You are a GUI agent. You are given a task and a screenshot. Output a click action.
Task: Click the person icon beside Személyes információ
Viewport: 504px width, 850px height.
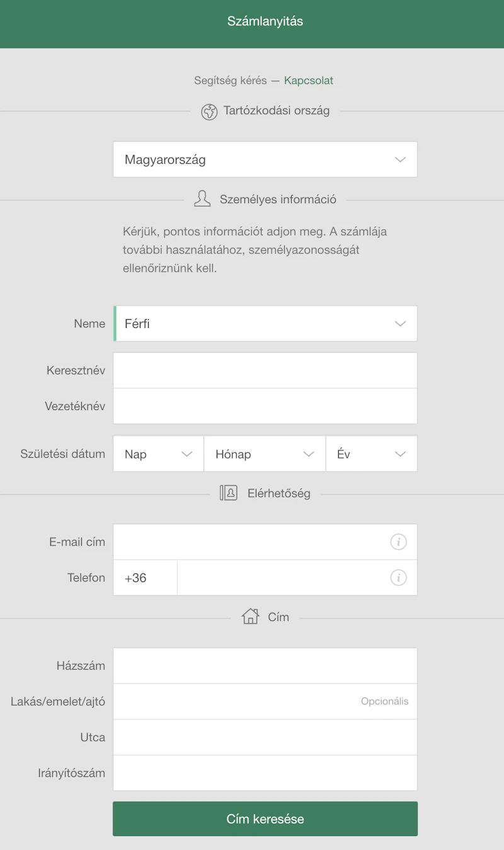(202, 199)
